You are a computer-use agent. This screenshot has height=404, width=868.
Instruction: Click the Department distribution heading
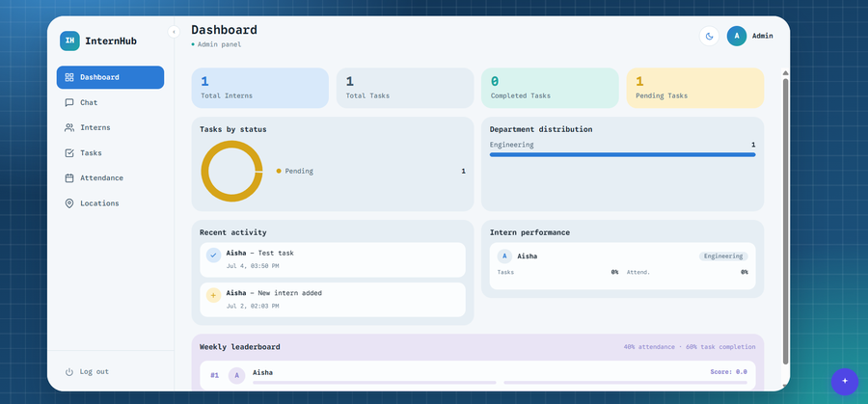pyautogui.click(x=541, y=129)
